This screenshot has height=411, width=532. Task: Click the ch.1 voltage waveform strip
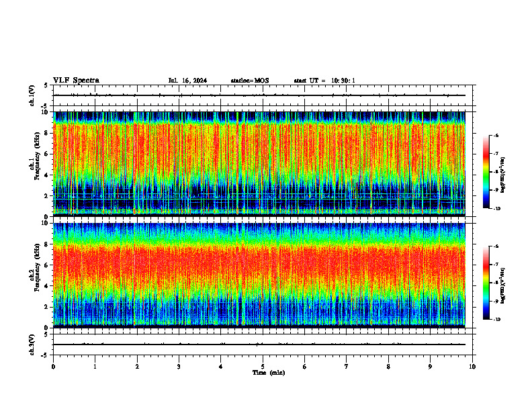point(263,95)
